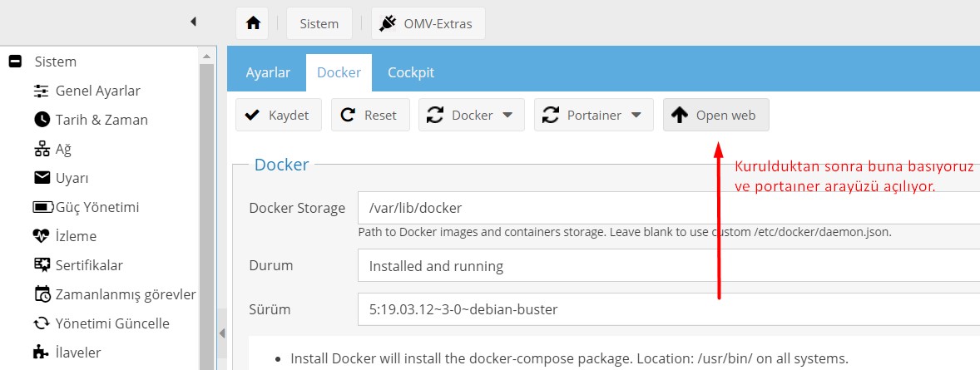Click the Genel Ayarlar sliders icon
Image resolution: width=980 pixels, height=370 pixels.
(42, 91)
